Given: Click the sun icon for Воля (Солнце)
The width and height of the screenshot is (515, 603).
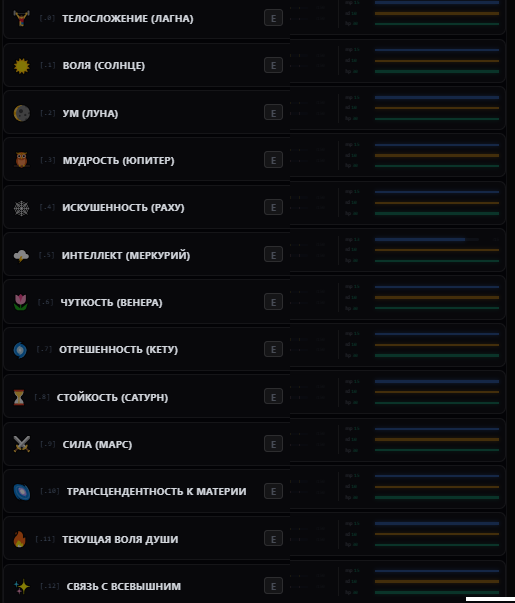Looking at the screenshot, I should point(22,66).
